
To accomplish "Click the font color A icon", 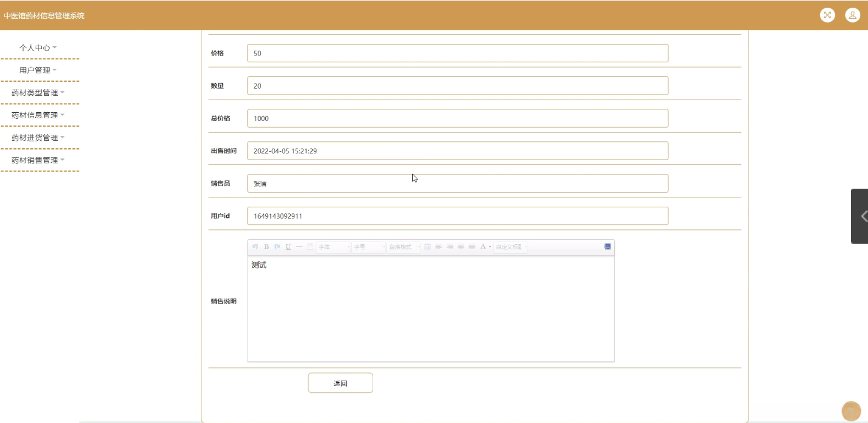I will 483,247.
